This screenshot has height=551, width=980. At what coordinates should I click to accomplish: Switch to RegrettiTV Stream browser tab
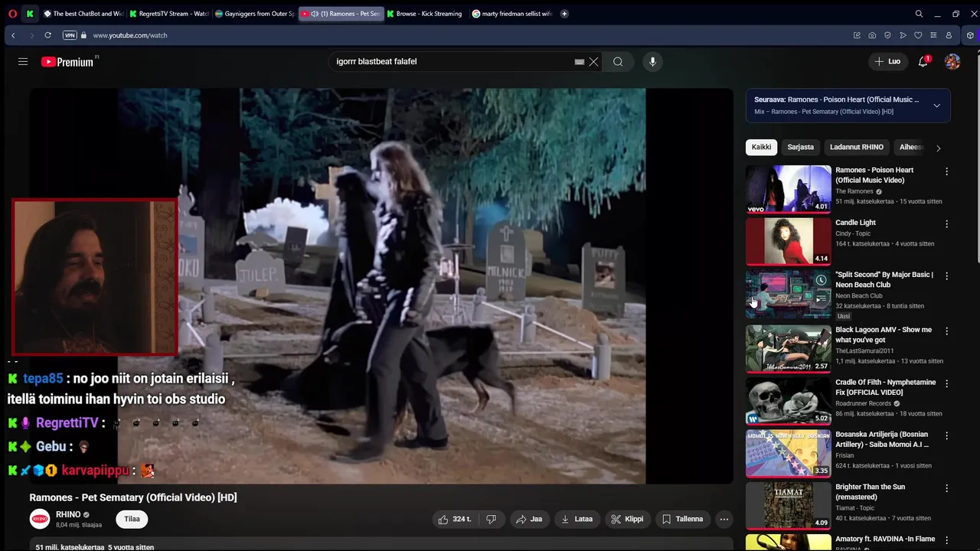169,14
